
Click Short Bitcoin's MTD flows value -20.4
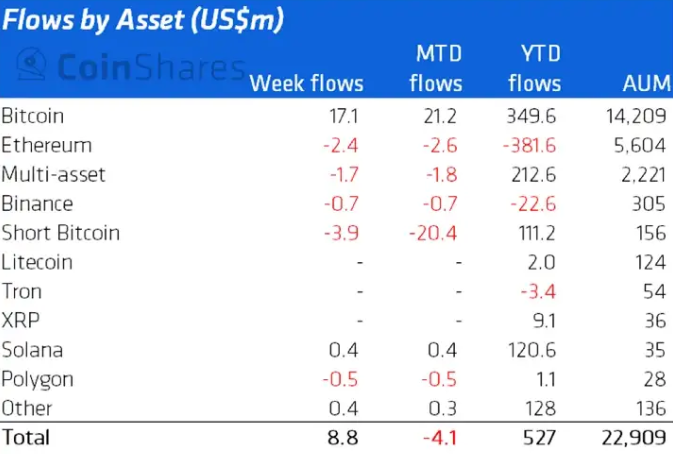(436, 233)
